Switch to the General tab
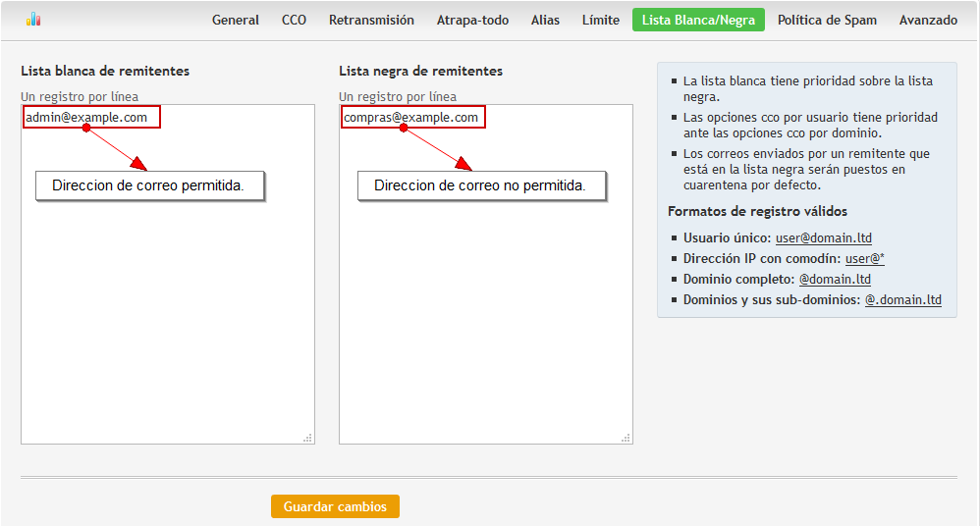This screenshot has width=980, height=526. click(x=235, y=20)
